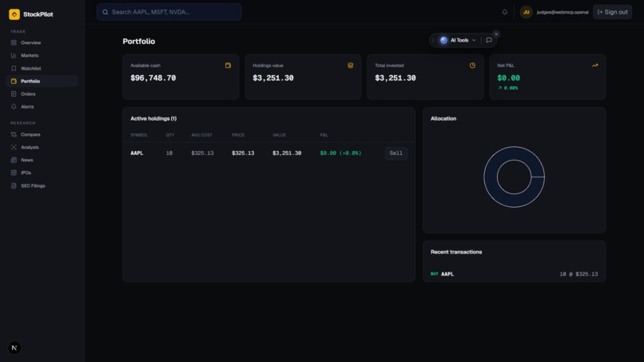Click the SYMBOL column header
This screenshot has width=644, height=362.
point(139,135)
